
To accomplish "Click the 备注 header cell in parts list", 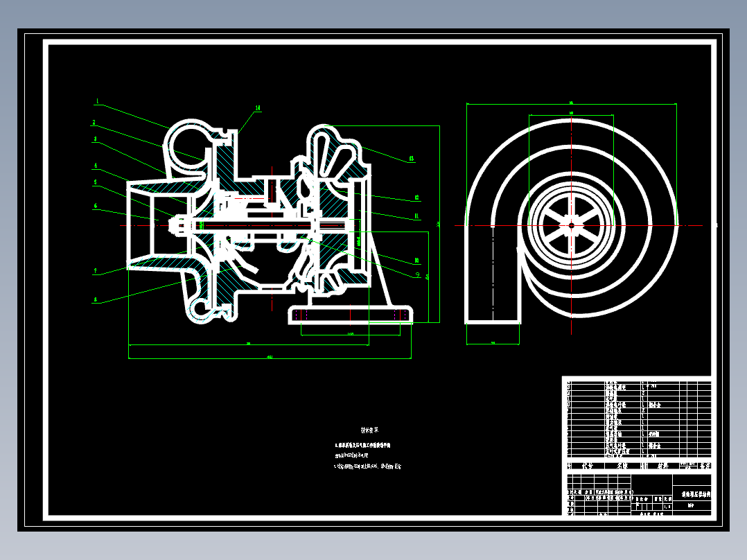I will tap(705, 466).
